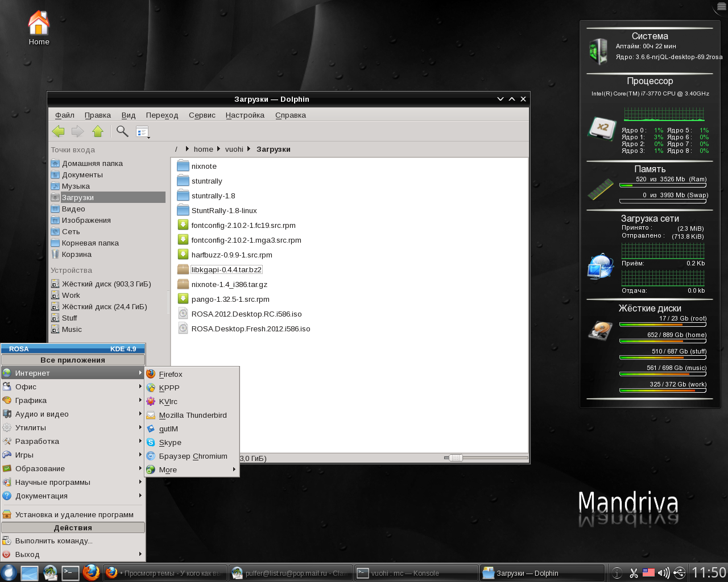Open the Настройка menu in Dolphin
Image resolution: width=728 pixels, height=582 pixels.
245,115
